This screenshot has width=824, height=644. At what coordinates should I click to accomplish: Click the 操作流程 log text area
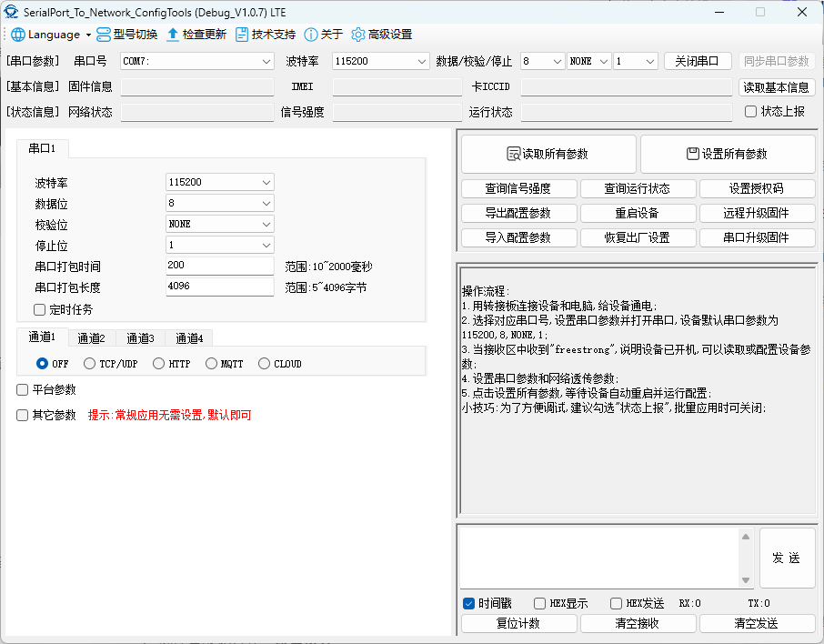638,391
